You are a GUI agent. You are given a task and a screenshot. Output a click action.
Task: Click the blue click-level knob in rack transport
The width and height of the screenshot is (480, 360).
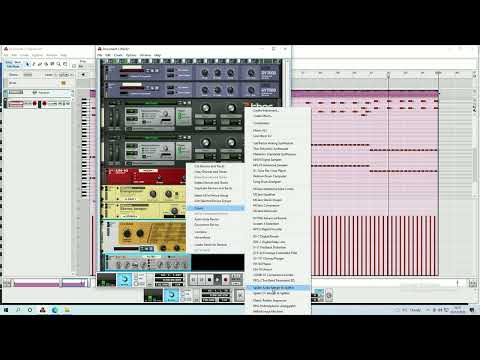[124, 279]
